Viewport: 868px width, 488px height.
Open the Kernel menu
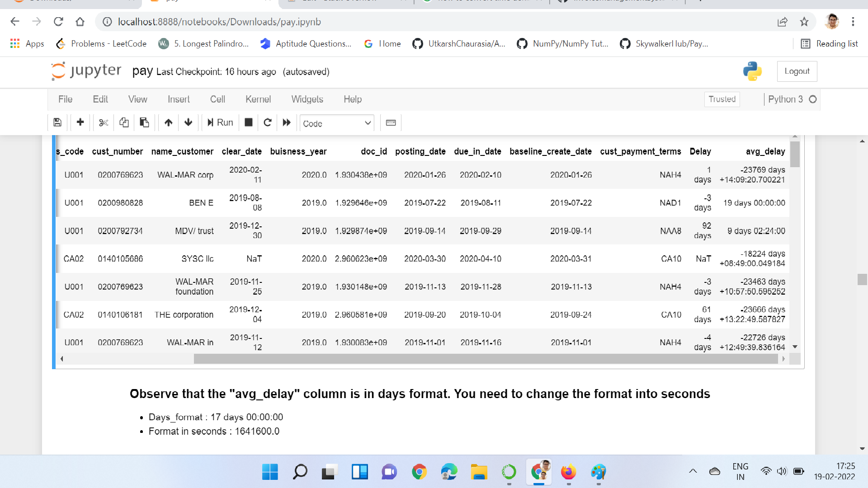click(x=258, y=99)
